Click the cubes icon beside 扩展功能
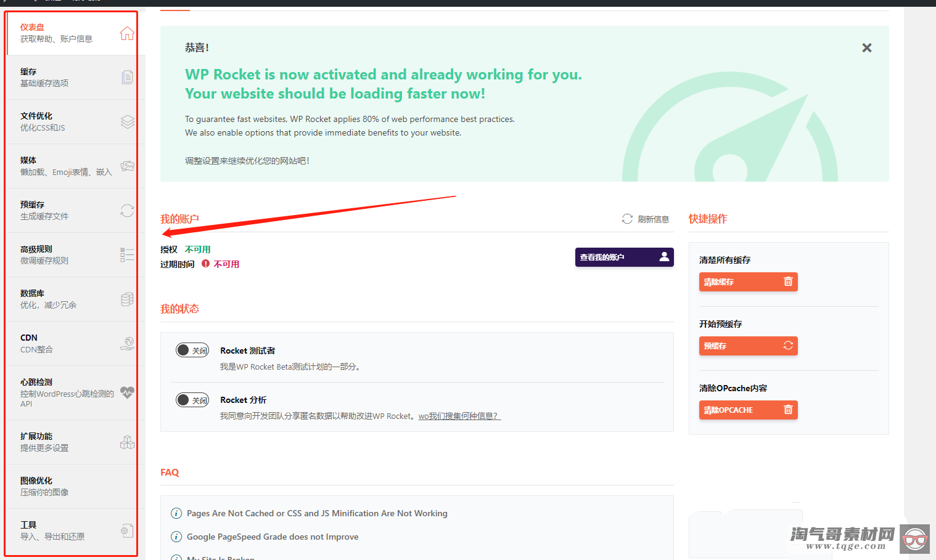The height and width of the screenshot is (560, 936). pos(127,442)
